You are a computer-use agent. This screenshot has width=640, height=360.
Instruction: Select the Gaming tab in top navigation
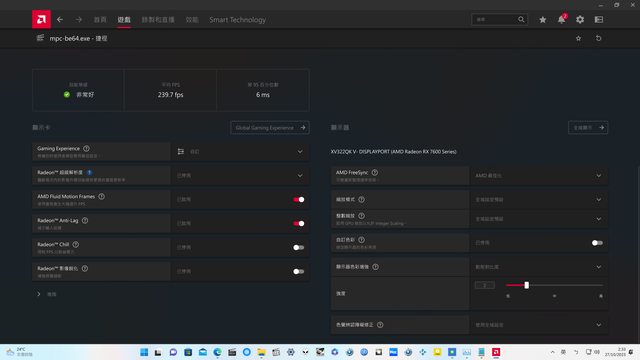point(124,20)
